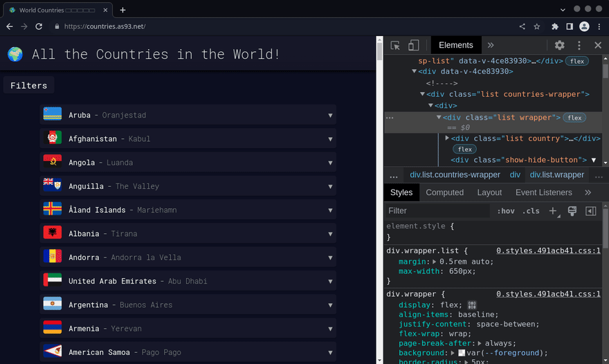The width and height of the screenshot is (609, 364).
Task: Open the Computed tab
Action: pyautogui.click(x=445, y=192)
